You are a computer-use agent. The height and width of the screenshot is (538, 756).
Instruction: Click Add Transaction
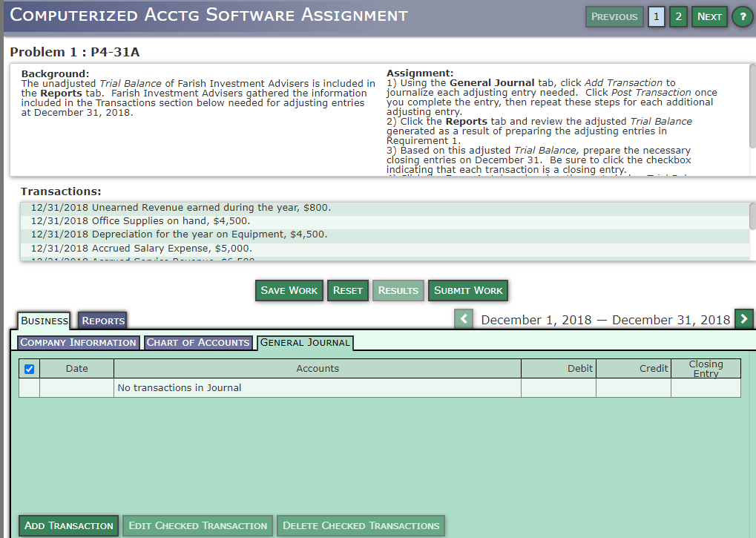coord(68,525)
